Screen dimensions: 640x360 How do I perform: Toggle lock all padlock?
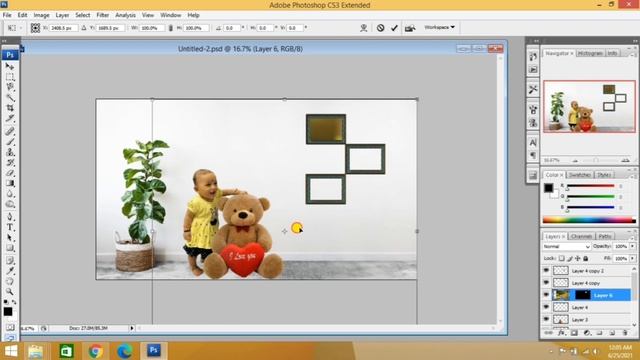[x=586, y=258]
